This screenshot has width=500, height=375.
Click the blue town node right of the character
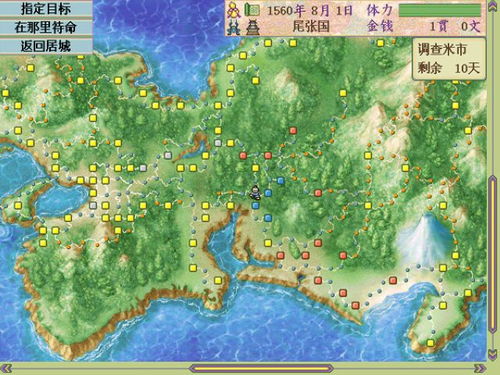(x=268, y=193)
